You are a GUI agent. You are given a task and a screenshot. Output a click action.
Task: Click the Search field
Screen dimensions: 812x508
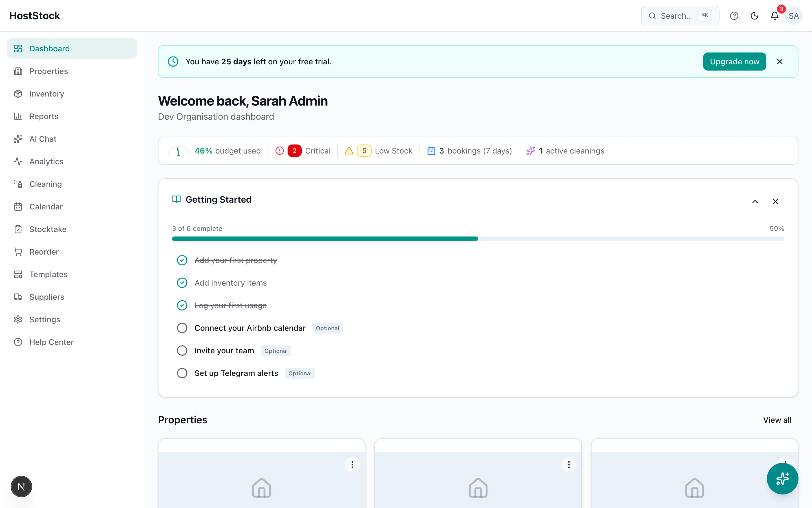680,16
